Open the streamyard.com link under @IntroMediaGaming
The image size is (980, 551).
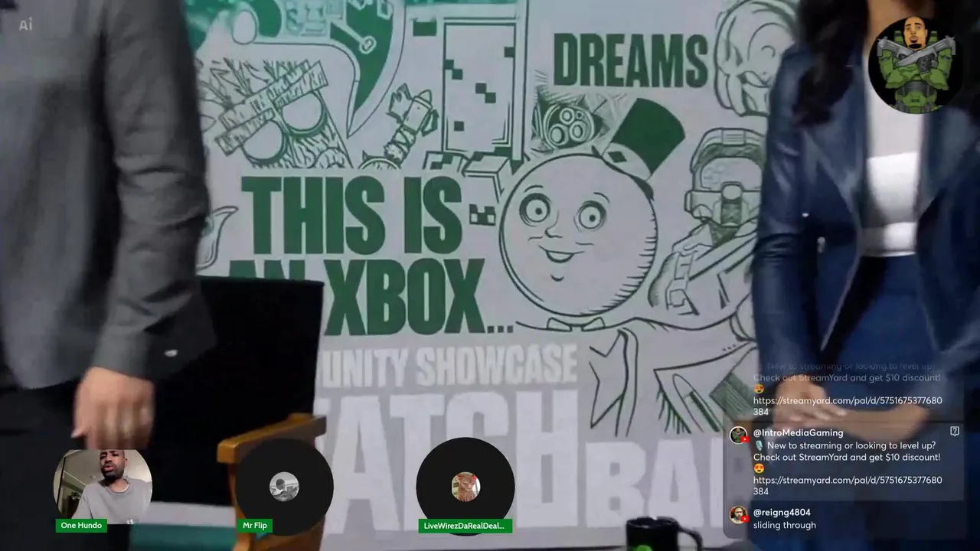(x=848, y=486)
